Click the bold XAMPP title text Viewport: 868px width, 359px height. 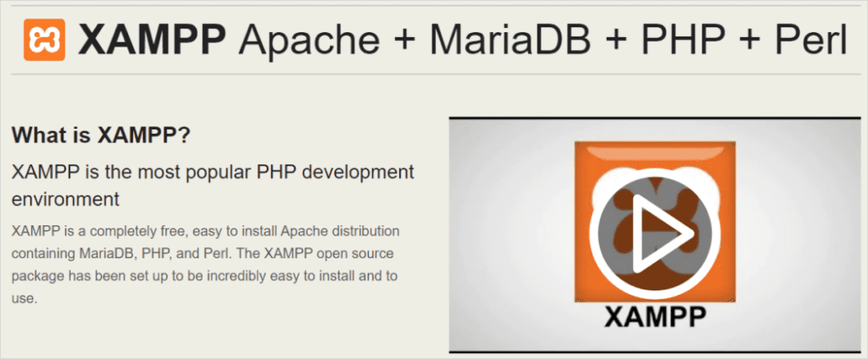[x=152, y=41]
